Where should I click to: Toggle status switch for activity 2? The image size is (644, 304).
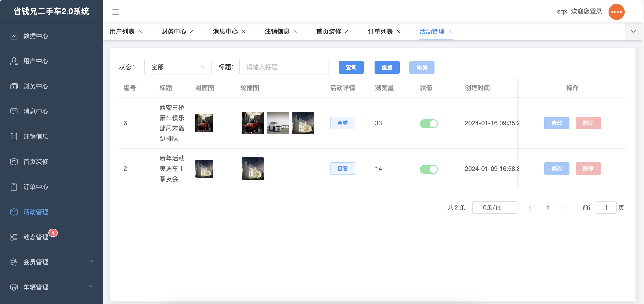tap(429, 169)
